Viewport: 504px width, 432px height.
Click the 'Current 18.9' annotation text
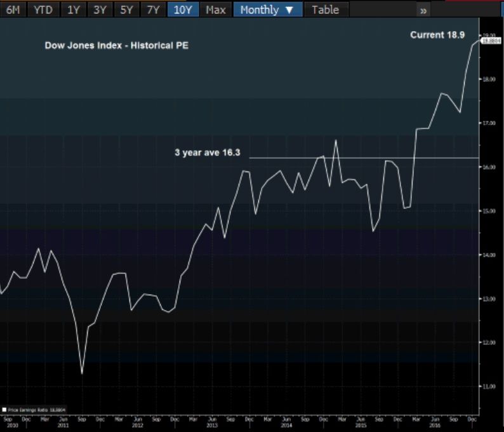tap(437, 35)
